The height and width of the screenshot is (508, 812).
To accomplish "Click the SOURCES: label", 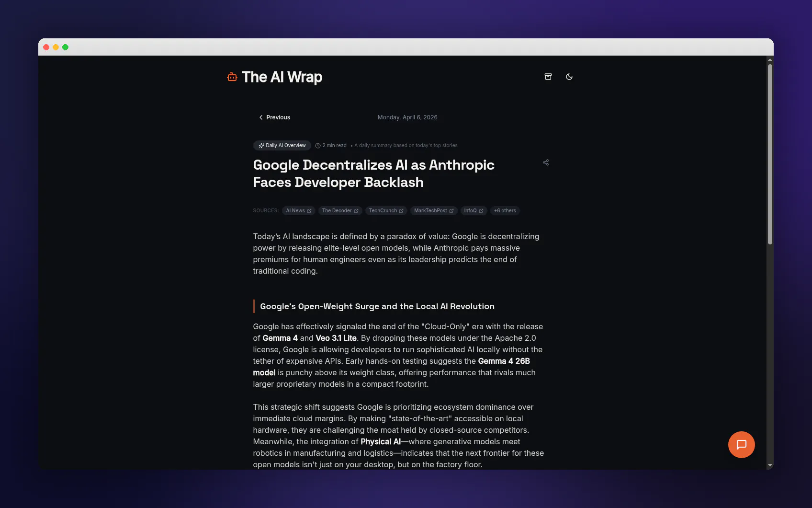I will 266,211.
